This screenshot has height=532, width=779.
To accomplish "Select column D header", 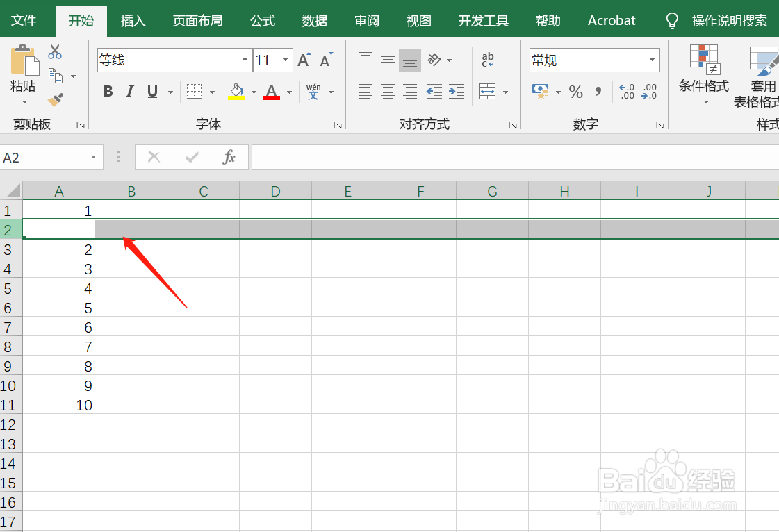I will tap(276, 191).
